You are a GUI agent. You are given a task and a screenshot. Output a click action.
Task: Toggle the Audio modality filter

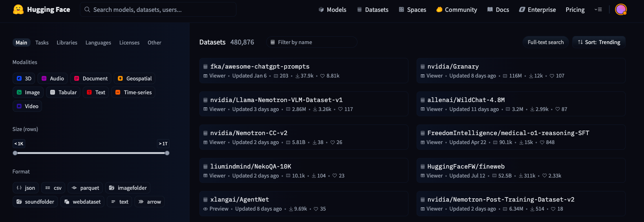coord(53,78)
